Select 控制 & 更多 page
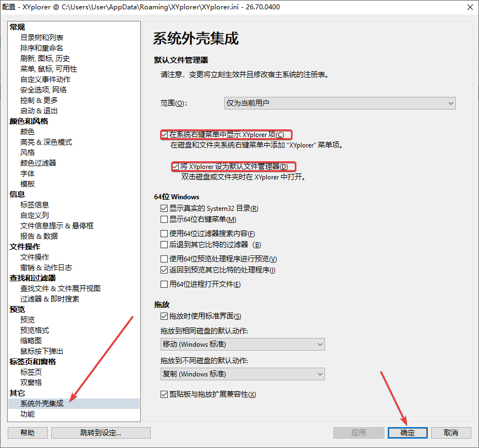479x448 pixels. pos(39,100)
